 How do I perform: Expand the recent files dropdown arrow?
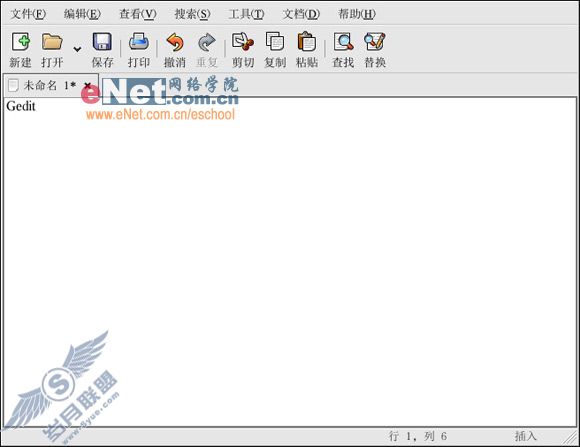[x=77, y=49]
